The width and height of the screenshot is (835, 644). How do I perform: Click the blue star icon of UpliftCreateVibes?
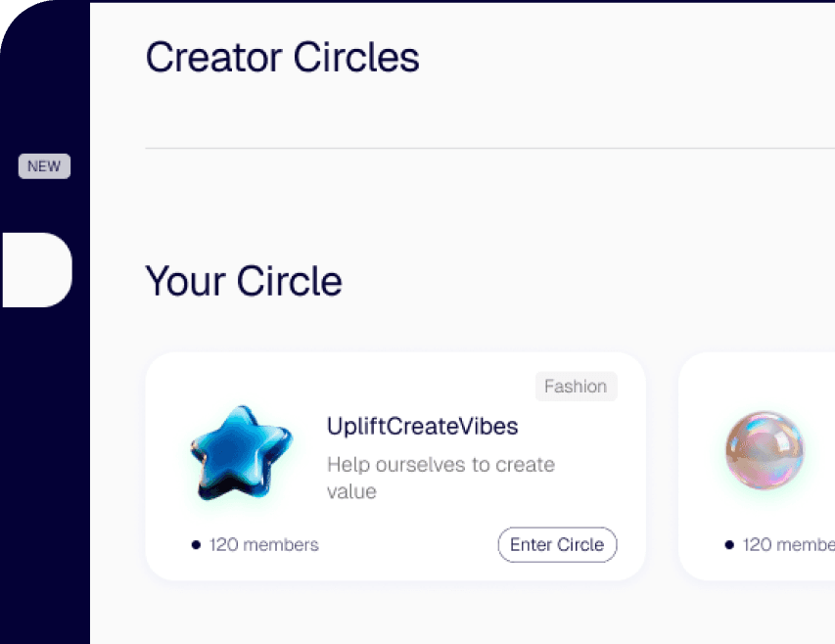point(242,452)
